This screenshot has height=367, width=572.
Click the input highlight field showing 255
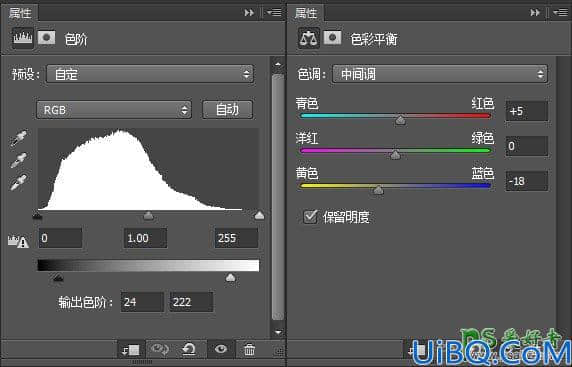pyautogui.click(x=236, y=238)
